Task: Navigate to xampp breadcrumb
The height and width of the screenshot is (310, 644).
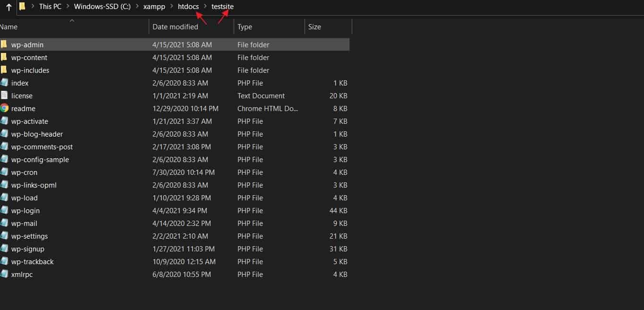Action: click(x=154, y=7)
